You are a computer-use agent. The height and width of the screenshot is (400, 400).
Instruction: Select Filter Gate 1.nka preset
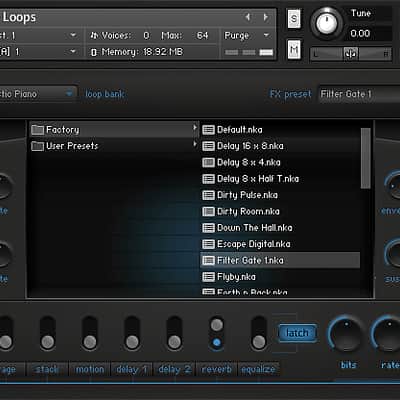[x=280, y=260]
